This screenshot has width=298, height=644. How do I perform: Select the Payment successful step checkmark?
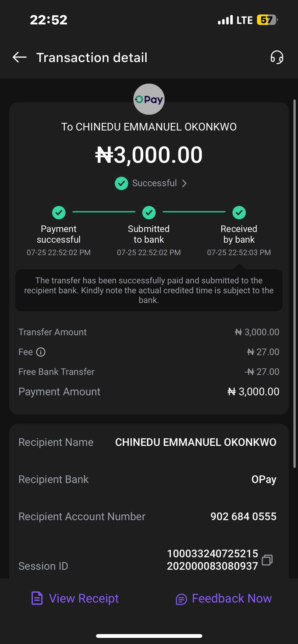point(59,212)
